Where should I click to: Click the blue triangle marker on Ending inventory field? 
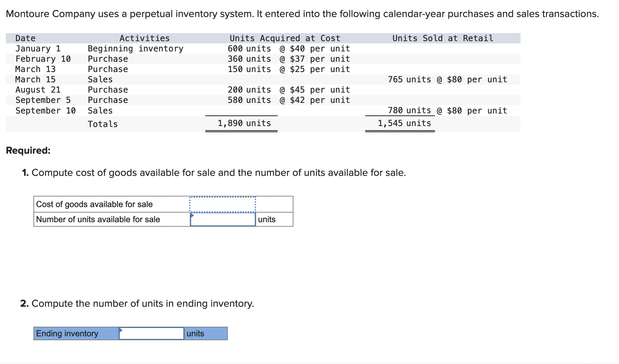(121, 330)
